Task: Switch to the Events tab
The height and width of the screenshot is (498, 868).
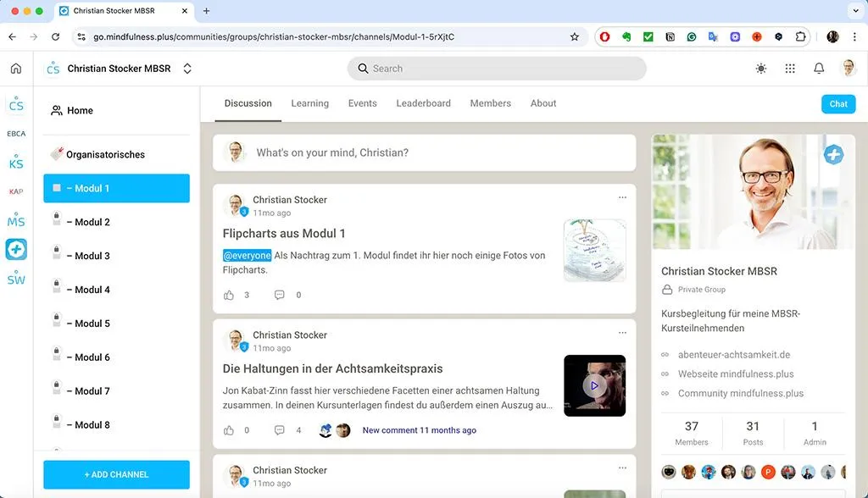Action: coord(363,103)
